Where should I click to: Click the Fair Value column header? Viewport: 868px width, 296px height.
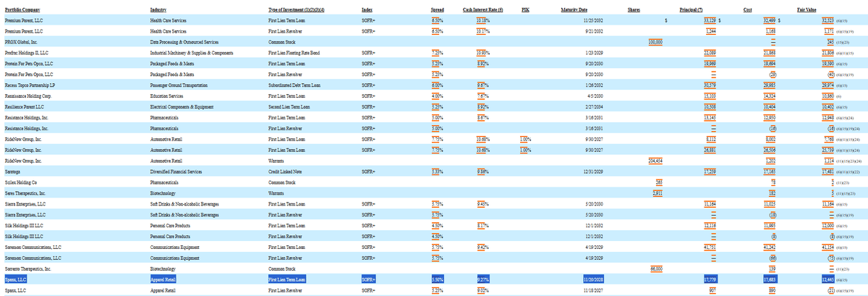click(808, 9)
